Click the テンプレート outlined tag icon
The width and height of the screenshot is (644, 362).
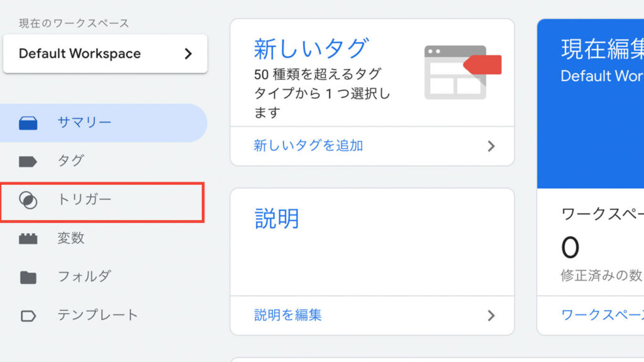[28, 315]
